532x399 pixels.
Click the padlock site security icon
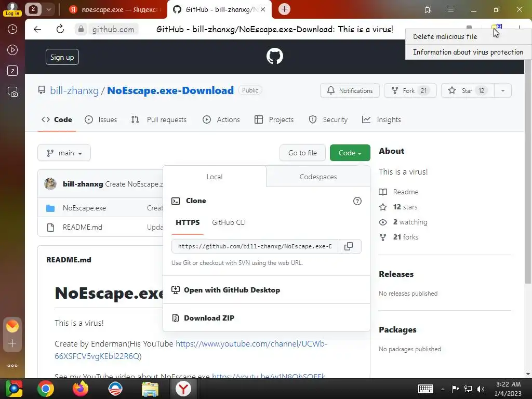coord(81,29)
